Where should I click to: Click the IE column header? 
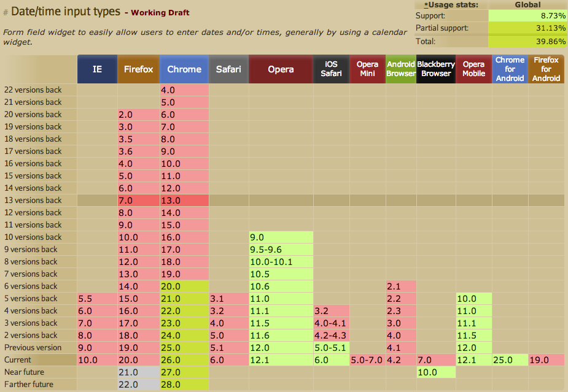[97, 69]
